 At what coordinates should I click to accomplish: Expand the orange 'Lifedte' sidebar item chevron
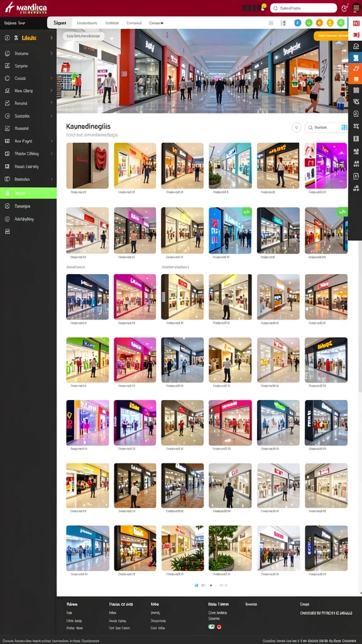pyautogui.click(x=52, y=38)
